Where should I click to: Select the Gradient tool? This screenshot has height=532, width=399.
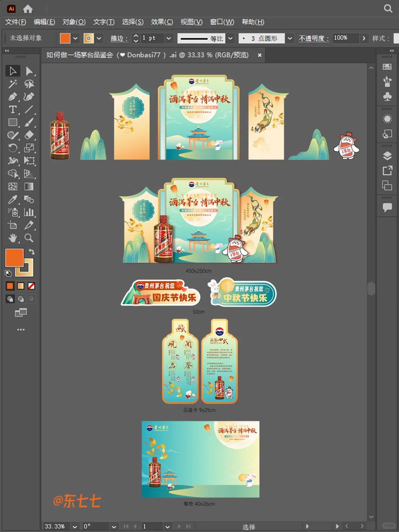(29, 187)
